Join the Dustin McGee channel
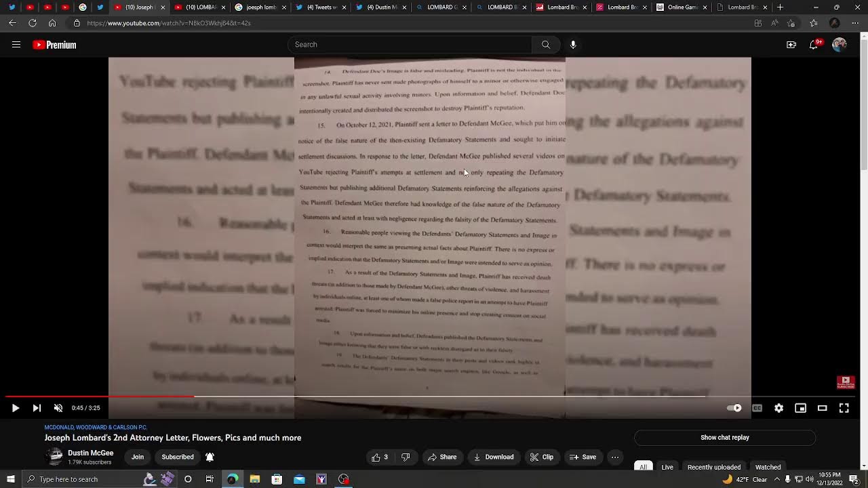 tap(138, 457)
